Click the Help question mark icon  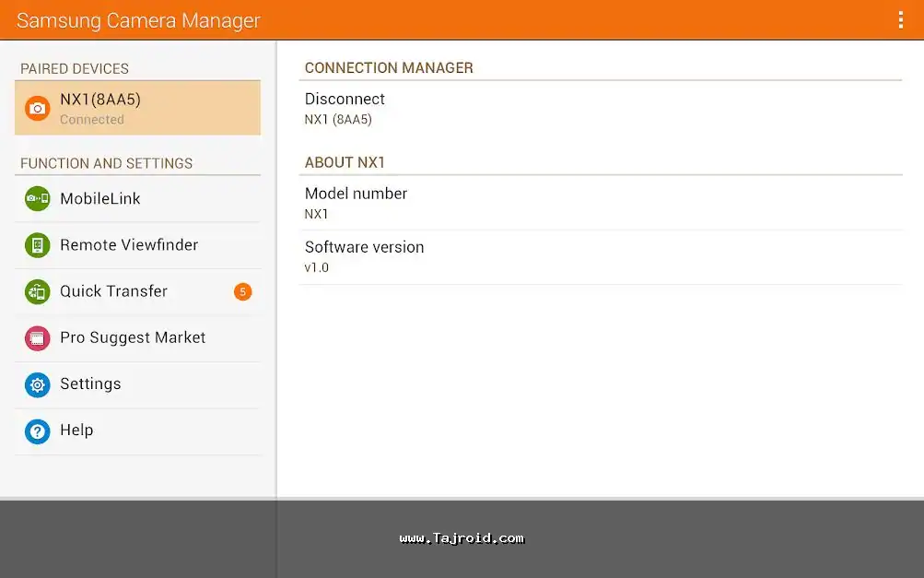point(37,431)
